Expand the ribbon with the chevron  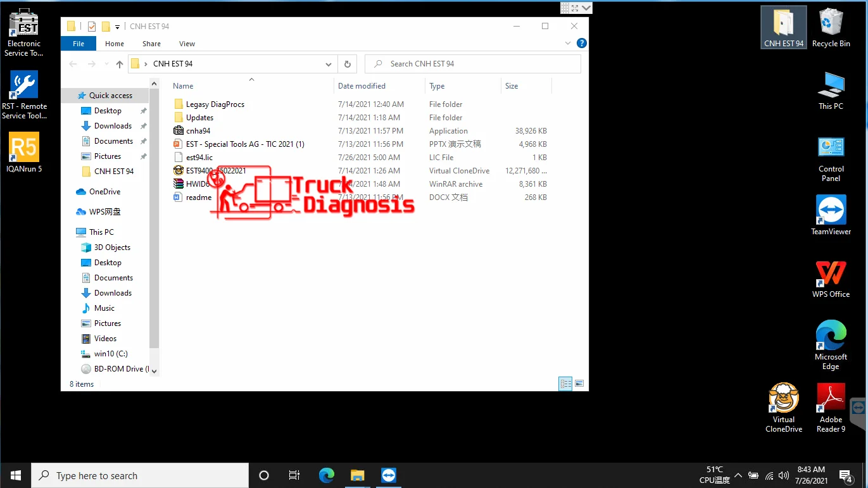click(x=568, y=44)
